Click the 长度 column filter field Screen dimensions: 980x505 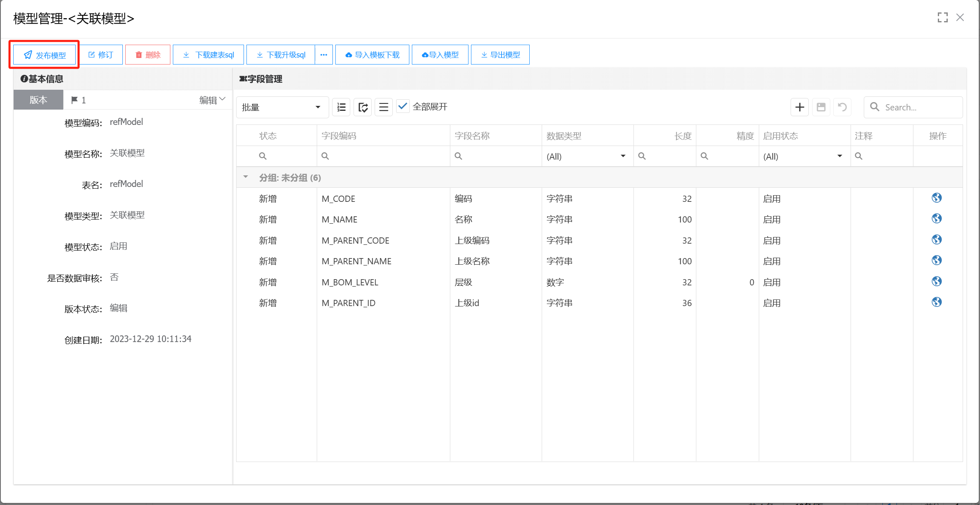coord(665,156)
